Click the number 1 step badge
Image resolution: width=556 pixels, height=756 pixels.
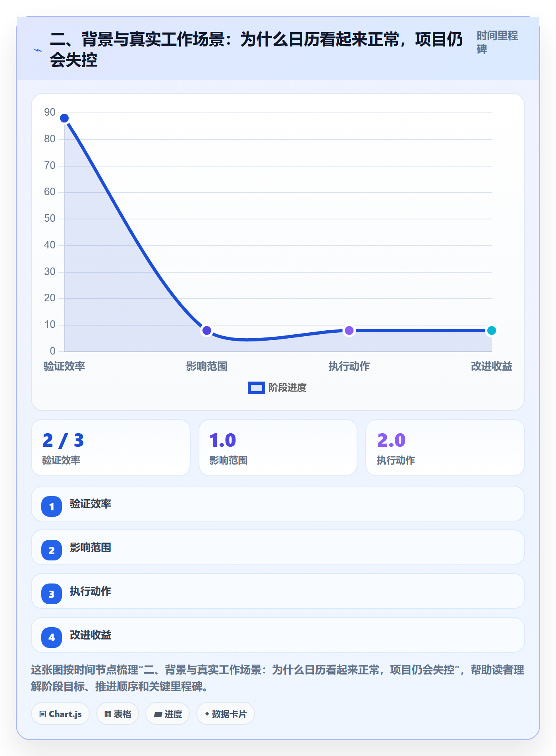point(52,506)
